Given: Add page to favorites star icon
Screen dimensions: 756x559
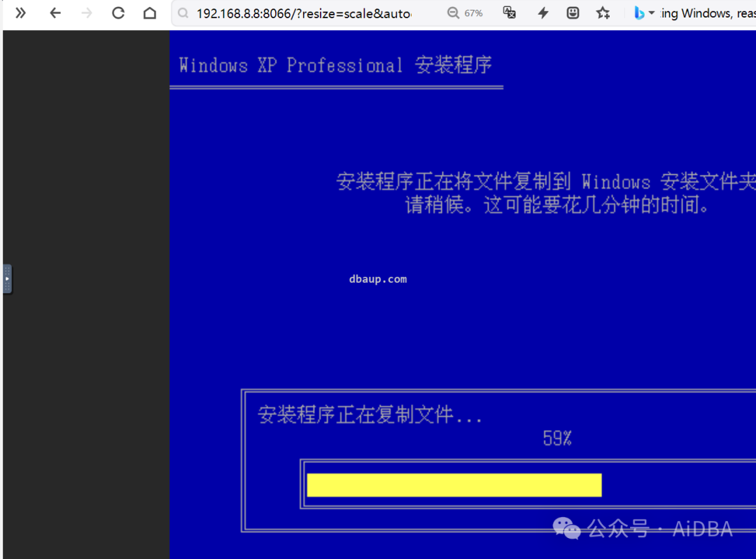Looking at the screenshot, I should click(x=603, y=13).
